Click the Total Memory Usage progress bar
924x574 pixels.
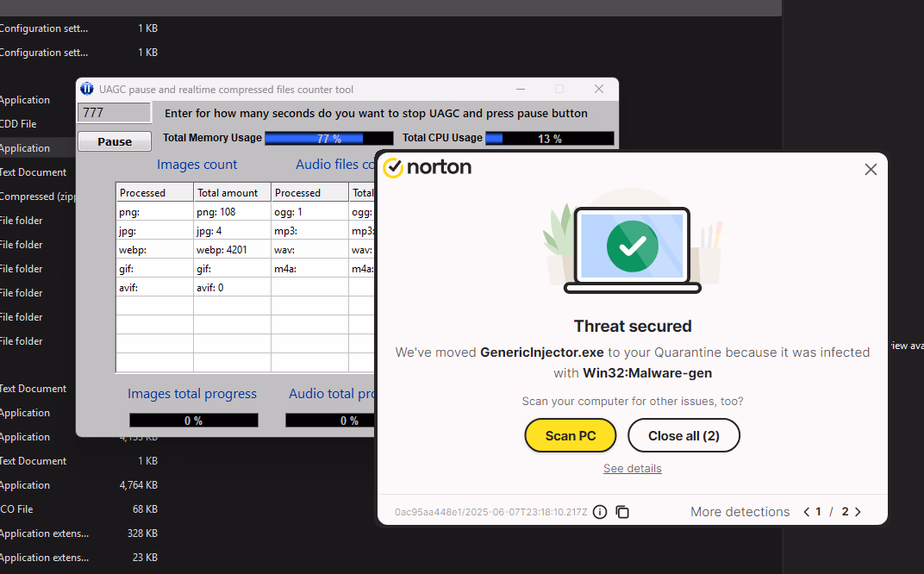coord(328,139)
